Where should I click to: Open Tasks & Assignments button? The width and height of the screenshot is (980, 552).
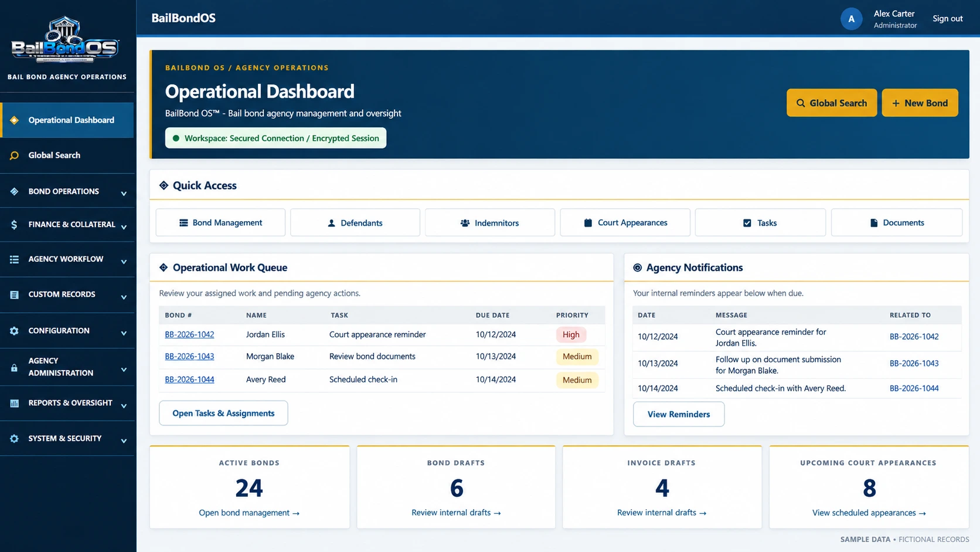tap(223, 414)
